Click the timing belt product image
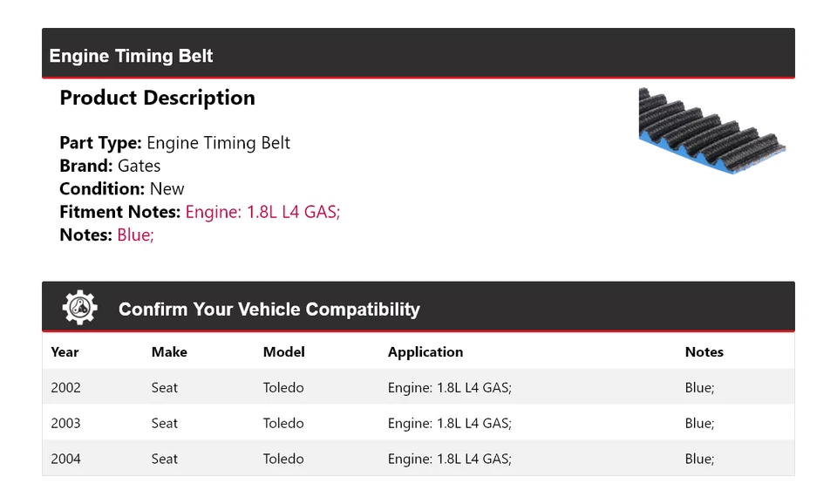837x504 pixels. pyautogui.click(x=711, y=130)
